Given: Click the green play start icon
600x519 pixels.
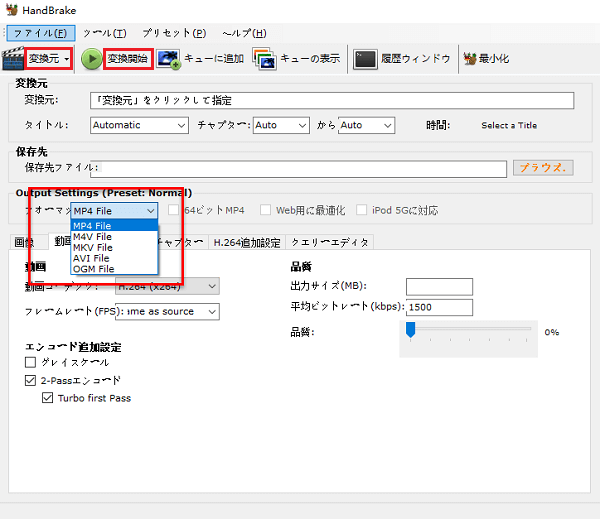Looking at the screenshot, I should [x=91, y=59].
